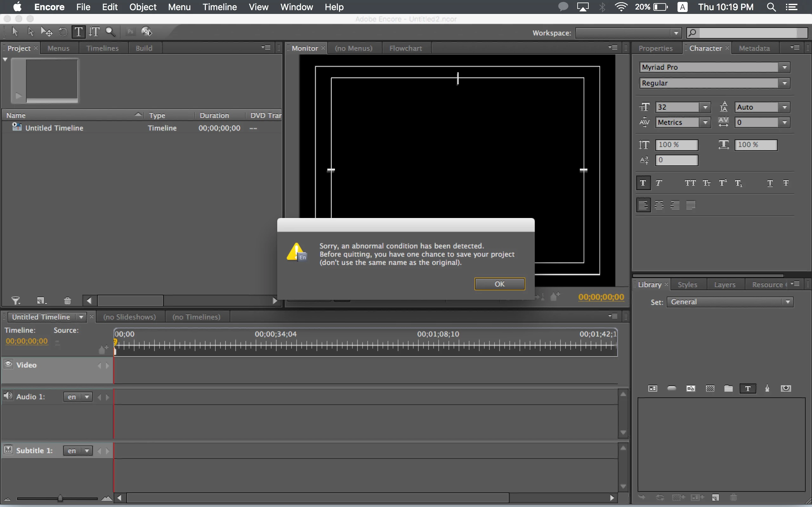Toggle text filter in Library panel

[x=748, y=388]
